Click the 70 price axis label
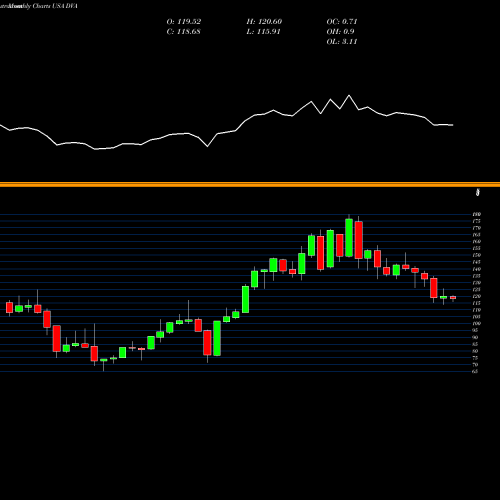The image size is (500, 500). tap(475, 365)
